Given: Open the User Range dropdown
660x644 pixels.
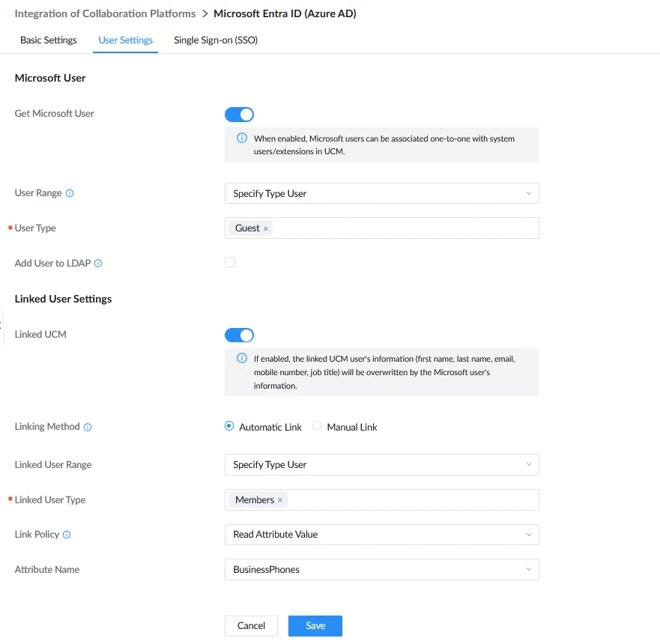Looking at the screenshot, I should coord(382,193).
